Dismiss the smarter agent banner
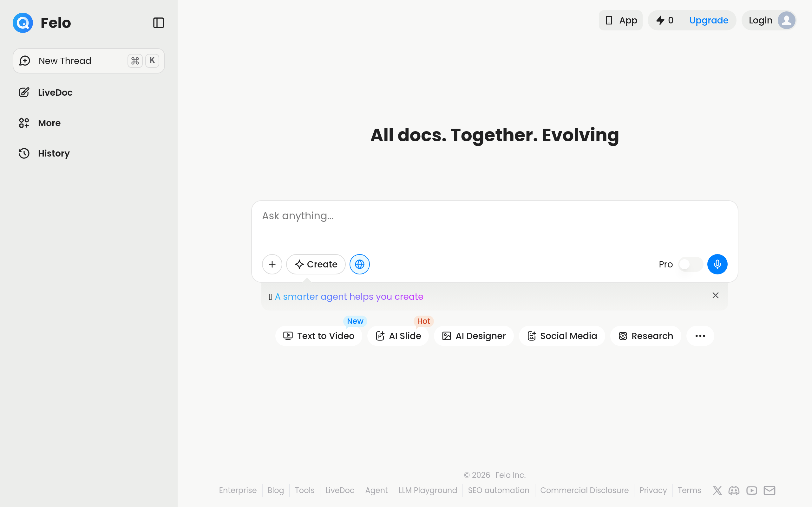Viewport: 812px width, 507px height. [x=715, y=295]
